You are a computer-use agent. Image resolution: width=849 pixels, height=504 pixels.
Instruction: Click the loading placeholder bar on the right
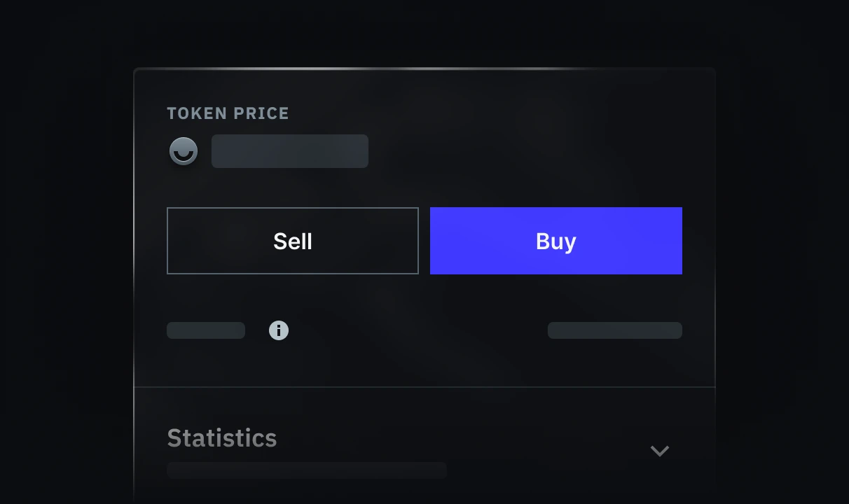pos(614,330)
